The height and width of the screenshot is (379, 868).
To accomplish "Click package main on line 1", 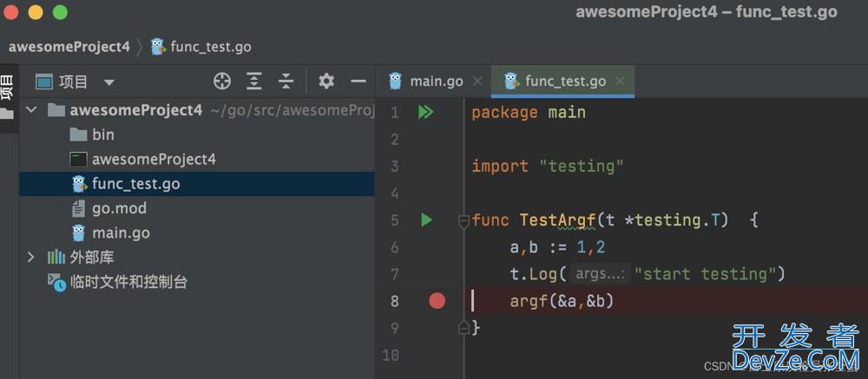I will pos(529,113).
